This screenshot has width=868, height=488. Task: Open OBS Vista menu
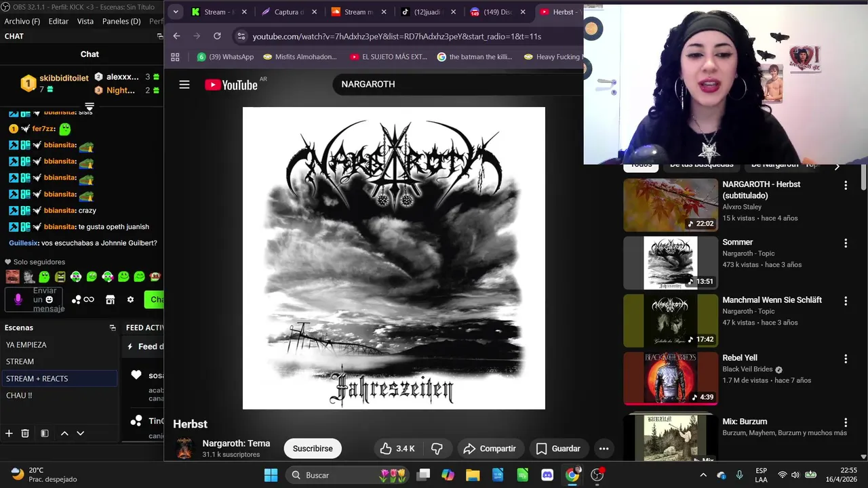pyautogui.click(x=85, y=21)
